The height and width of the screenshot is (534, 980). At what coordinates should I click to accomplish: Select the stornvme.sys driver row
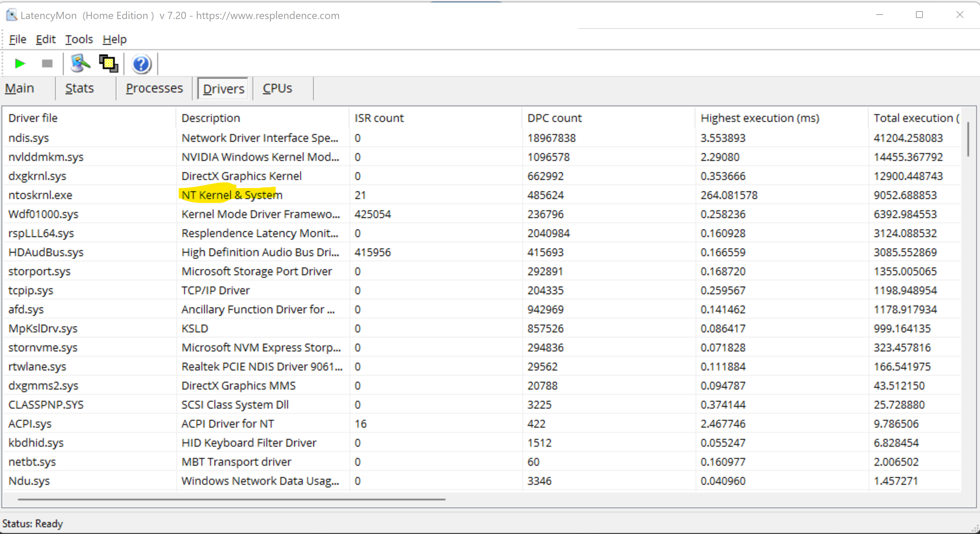(x=482, y=347)
